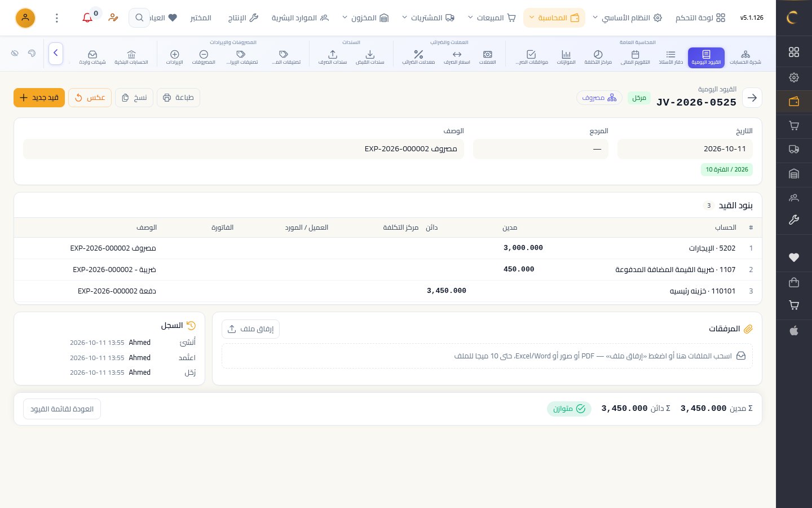Open سندات القبض receipt vouchers
This screenshot has width=812, height=508.
coord(370,57)
